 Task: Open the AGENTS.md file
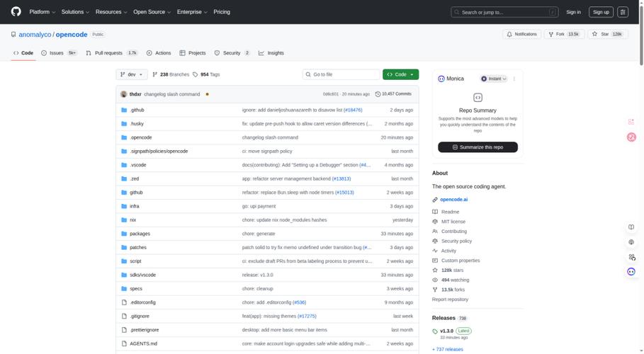pos(143,343)
